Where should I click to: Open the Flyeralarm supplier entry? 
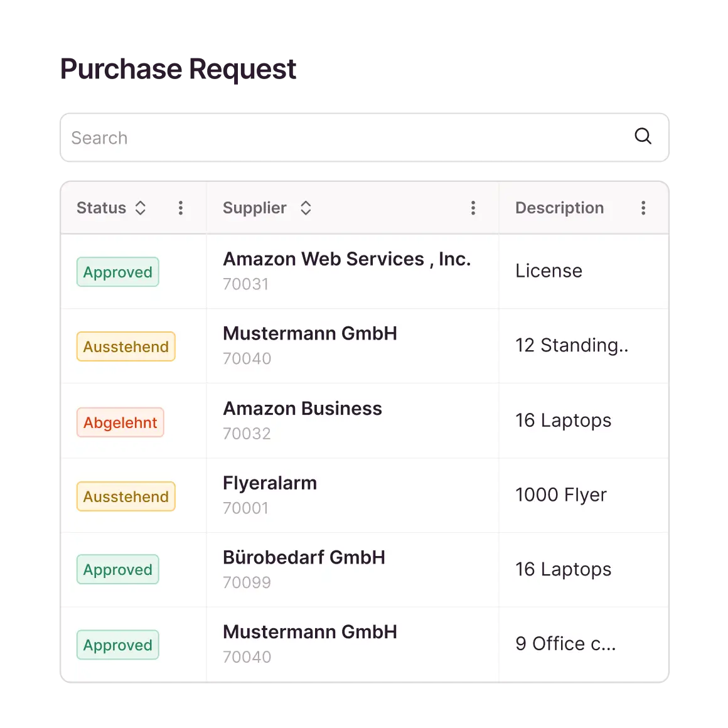coord(270,483)
